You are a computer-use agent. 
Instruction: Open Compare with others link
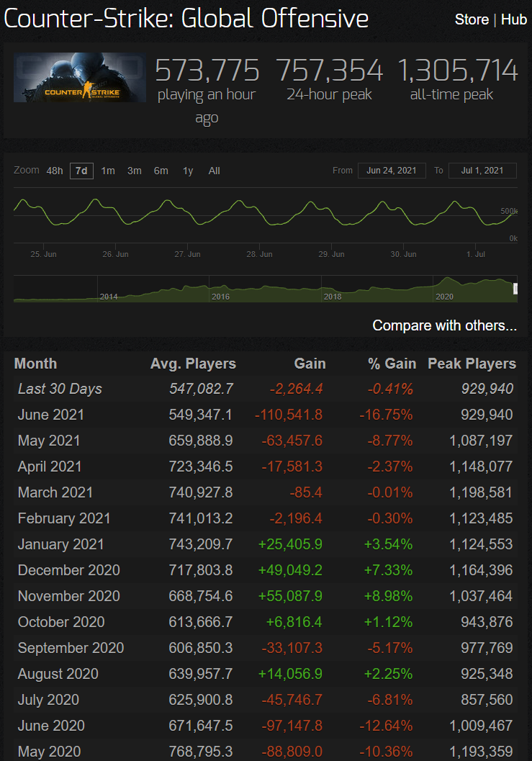point(445,325)
